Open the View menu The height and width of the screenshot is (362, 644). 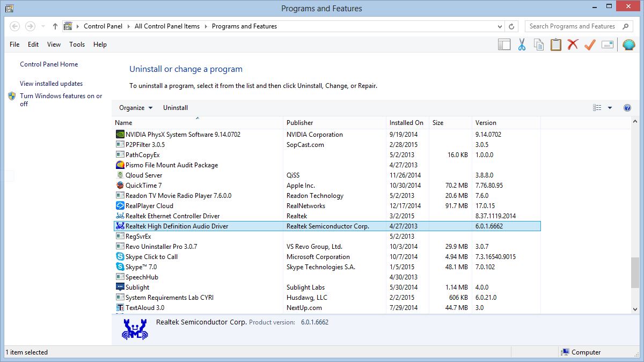54,45
